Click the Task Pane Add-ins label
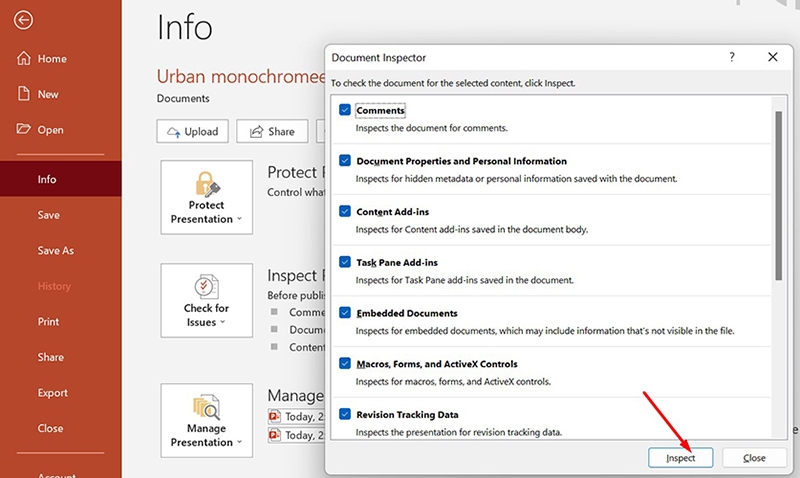This screenshot has height=478, width=800. (397, 263)
